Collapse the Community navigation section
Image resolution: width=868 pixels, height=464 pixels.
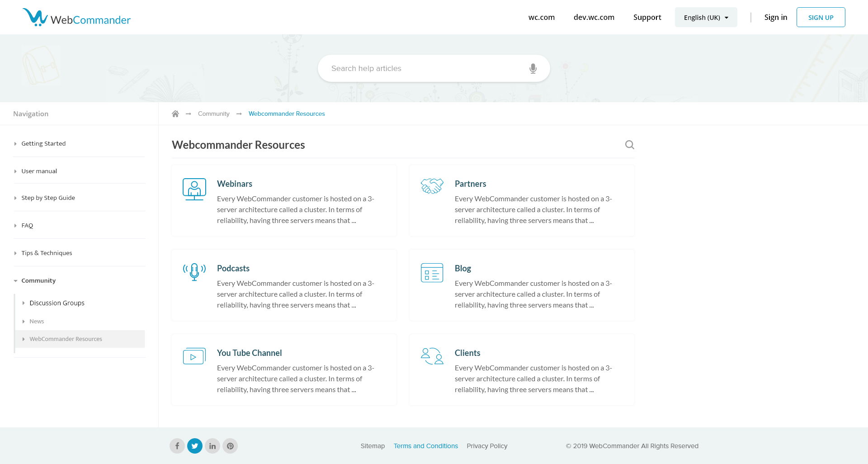(38, 280)
